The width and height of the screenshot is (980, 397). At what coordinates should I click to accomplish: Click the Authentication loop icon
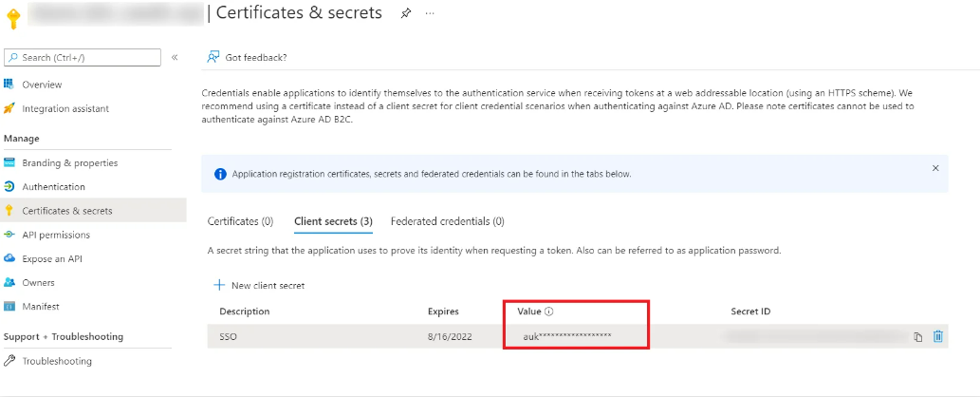click(x=9, y=186)
